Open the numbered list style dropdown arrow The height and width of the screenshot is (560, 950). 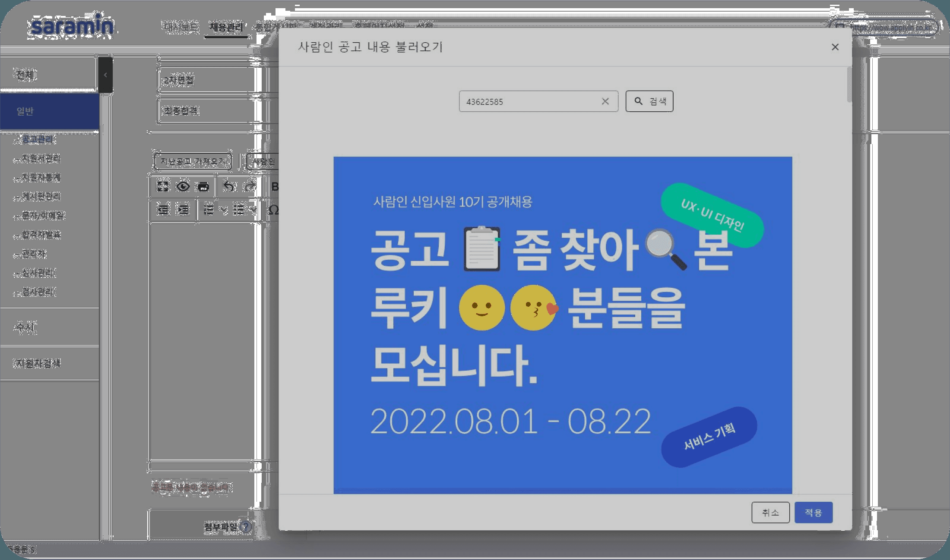pyautogui.click(x=224, y=210)
